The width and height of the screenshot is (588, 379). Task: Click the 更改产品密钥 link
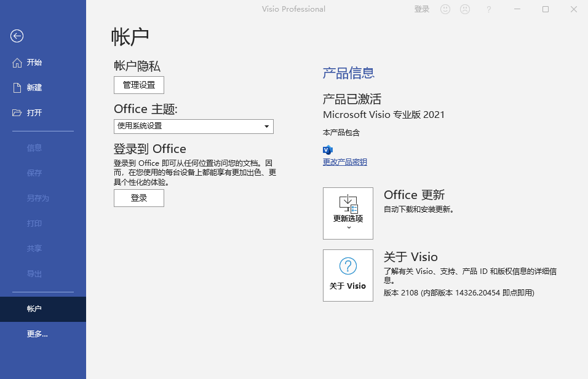(x=345, y=162)
